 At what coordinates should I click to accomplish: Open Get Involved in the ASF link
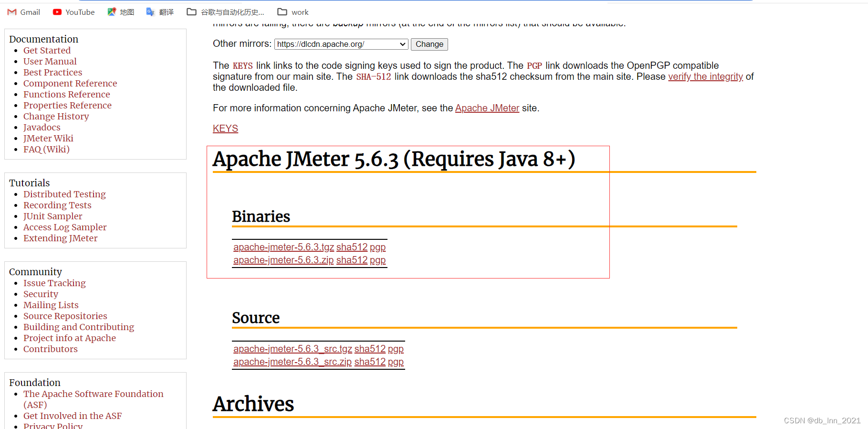pyautogui.click(x=73, y=416)
